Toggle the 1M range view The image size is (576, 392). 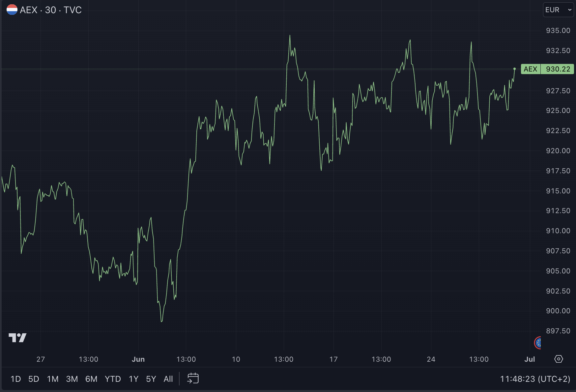(52, 379)
